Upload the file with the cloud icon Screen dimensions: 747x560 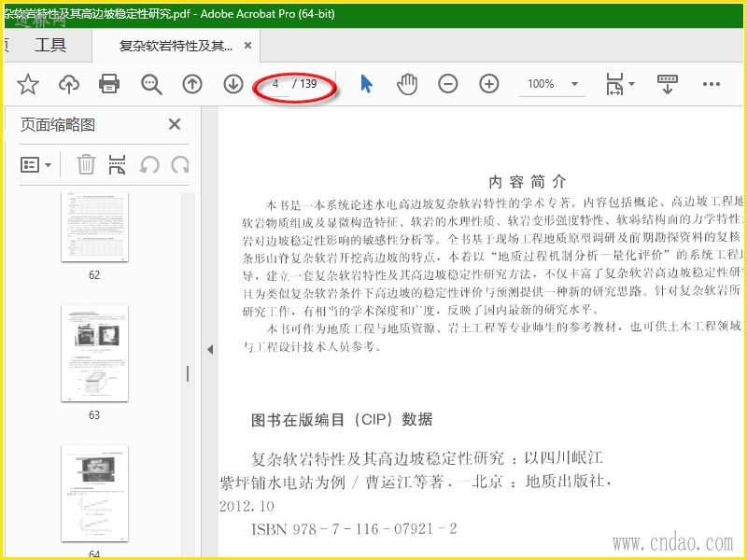69,84
